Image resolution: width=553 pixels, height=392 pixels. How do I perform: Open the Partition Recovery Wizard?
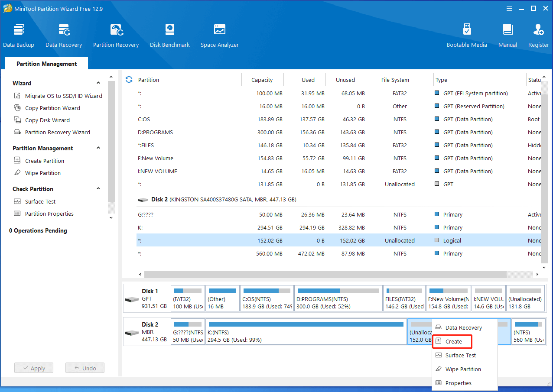pos(52,132)
